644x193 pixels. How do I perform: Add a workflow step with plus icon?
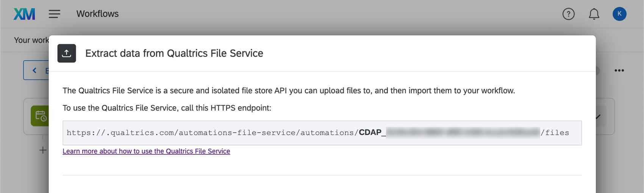(43, 150)
